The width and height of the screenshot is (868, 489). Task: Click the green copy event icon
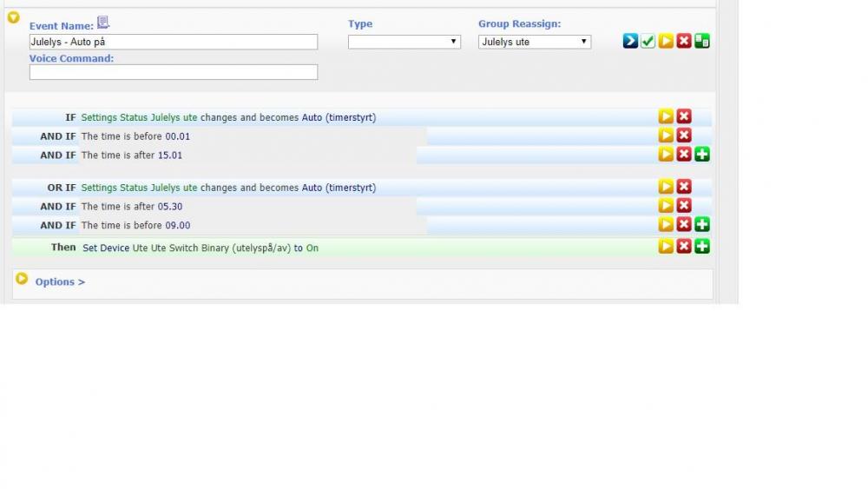point(702,41)
